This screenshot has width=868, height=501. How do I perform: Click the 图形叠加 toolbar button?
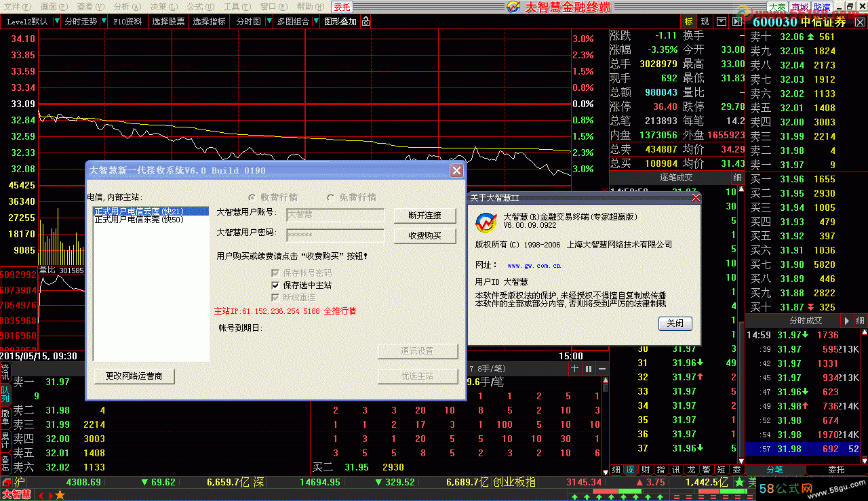[x=340, y=22]
